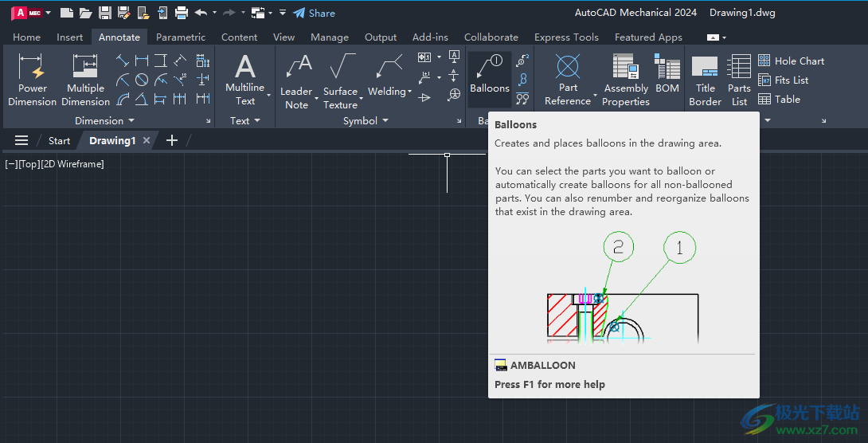Insert Multiline Text with the A icon
The height and width of the screenshot is (443, 868).
[x=244, y=79]
